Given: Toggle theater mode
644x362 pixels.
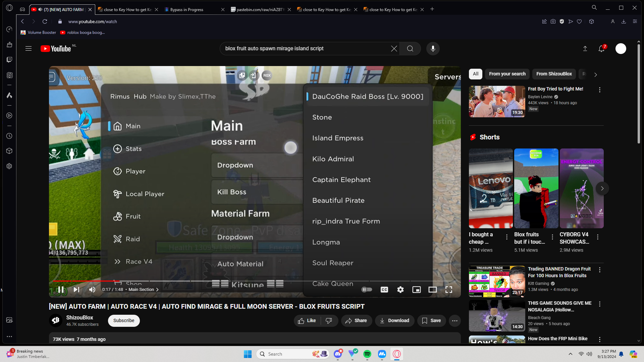Looking at the screenshot, I should tap(433, 290).
